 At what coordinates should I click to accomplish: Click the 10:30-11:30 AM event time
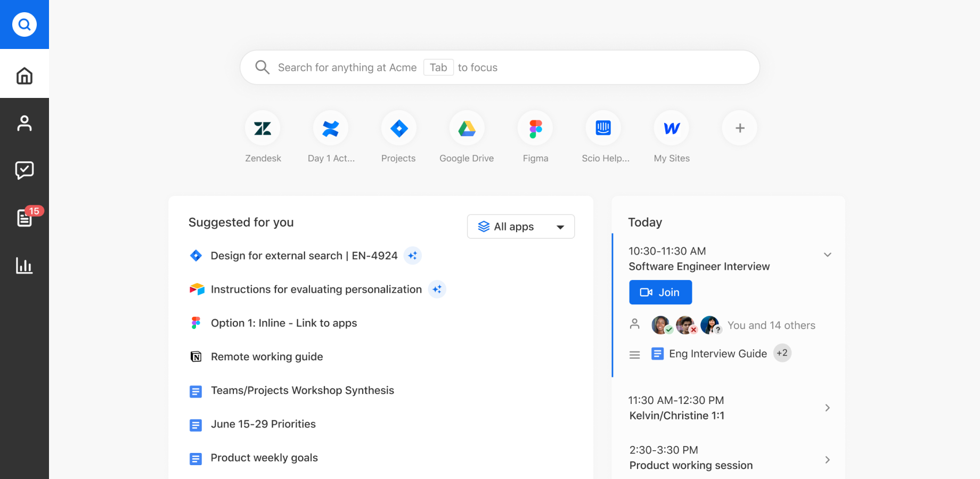tap(667, 251)
